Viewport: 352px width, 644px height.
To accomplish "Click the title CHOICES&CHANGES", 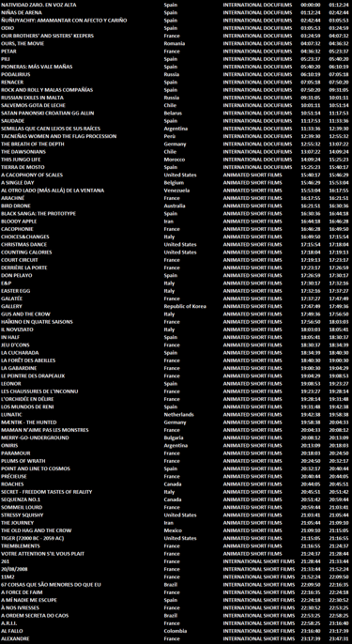I will pyautogui.click(x=25, y=237).
